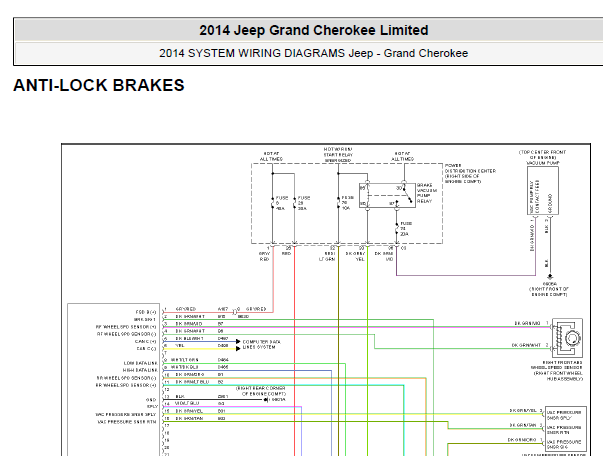Screen dimensions: 603x456
Task: Click the Brake Vacuum Pump Relay symbol
Action: 387,196
